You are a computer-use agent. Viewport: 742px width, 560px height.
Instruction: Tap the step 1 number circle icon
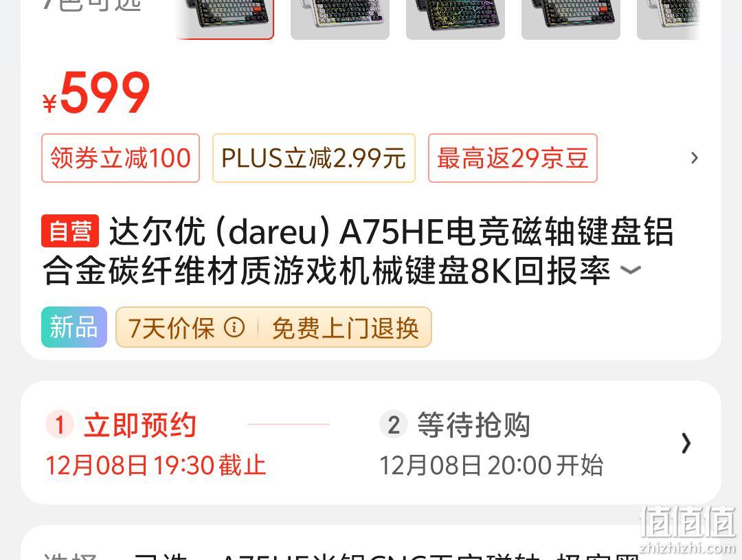click(60, 425)
